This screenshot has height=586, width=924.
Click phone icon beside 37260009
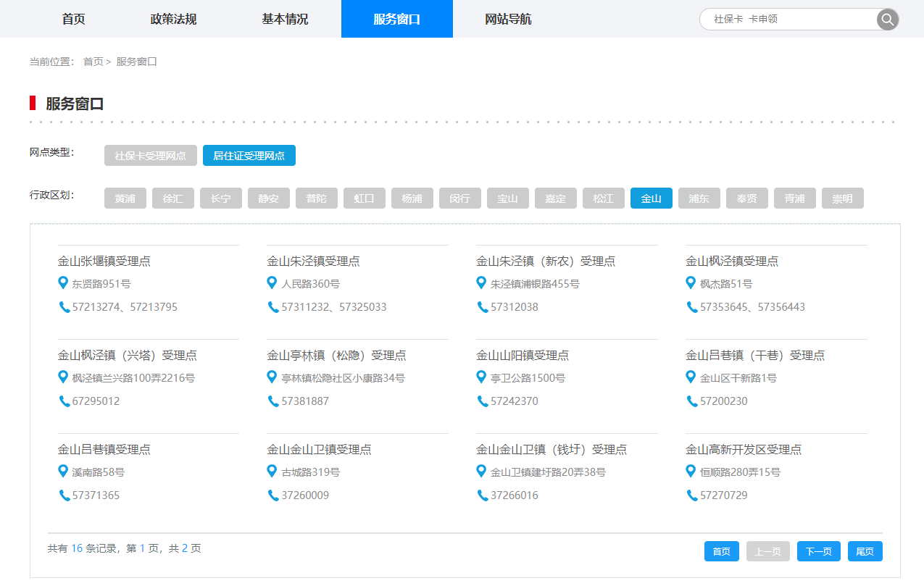tap(273, 495)
